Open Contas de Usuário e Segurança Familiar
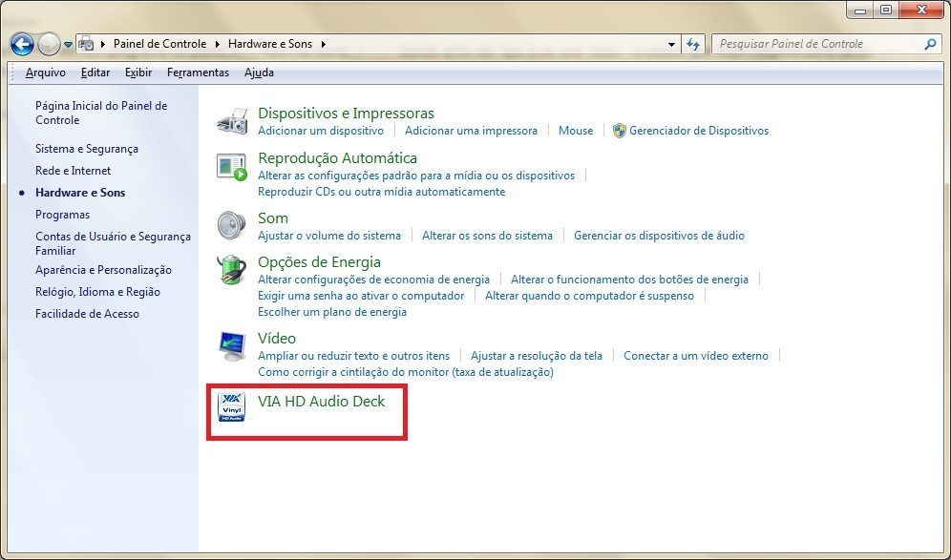The image size is (951, 560). [x=113, y=243]
